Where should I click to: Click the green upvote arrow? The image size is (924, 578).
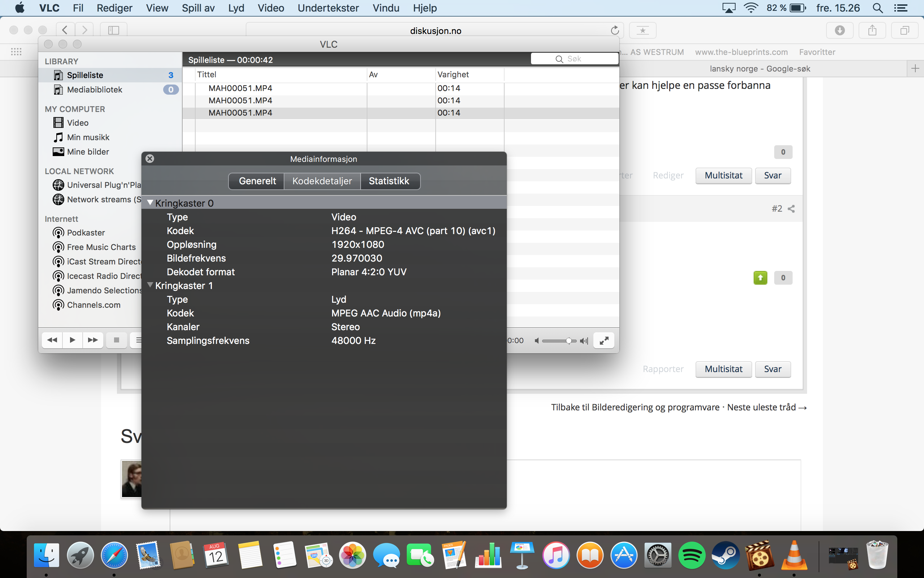(x=760, y=277)
